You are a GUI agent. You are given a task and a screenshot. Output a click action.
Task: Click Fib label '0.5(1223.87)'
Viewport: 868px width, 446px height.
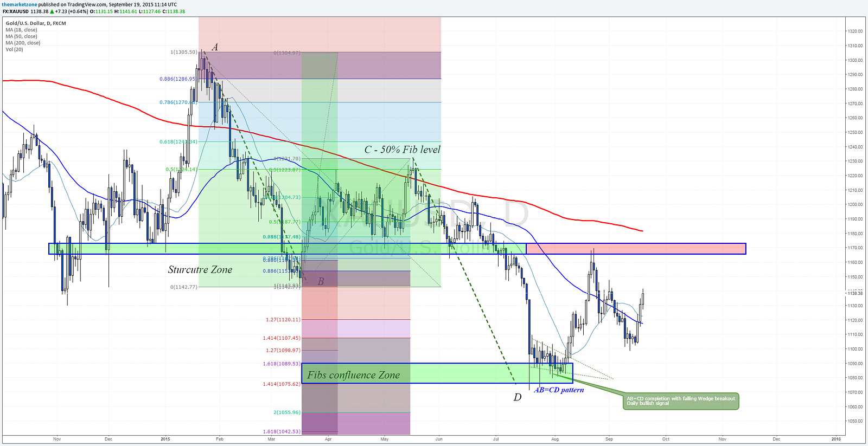285,170
